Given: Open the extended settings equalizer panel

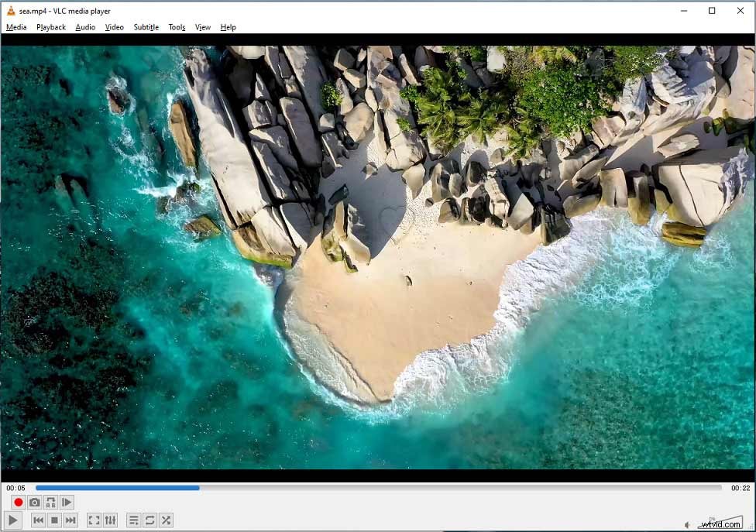Looking at the screenshot, I should pos(111,520).
